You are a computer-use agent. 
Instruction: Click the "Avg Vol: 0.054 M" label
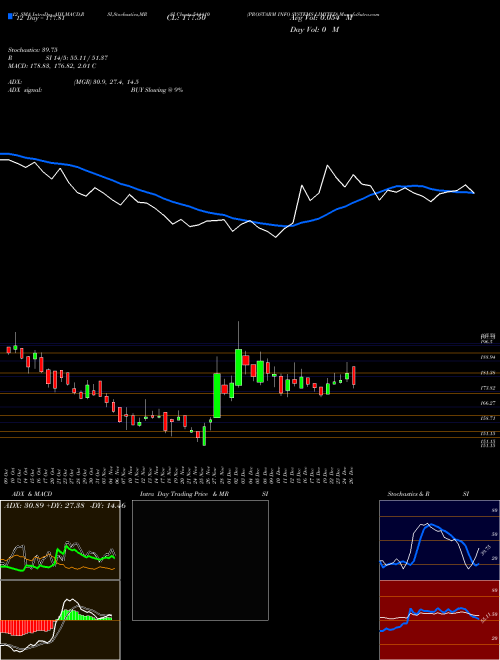tap(321, 18)
